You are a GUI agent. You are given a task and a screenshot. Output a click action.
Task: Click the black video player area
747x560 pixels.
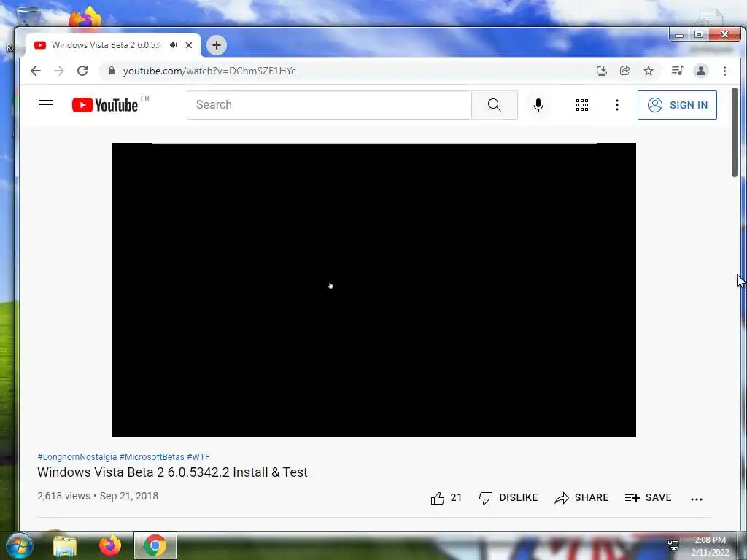[374, 290]
